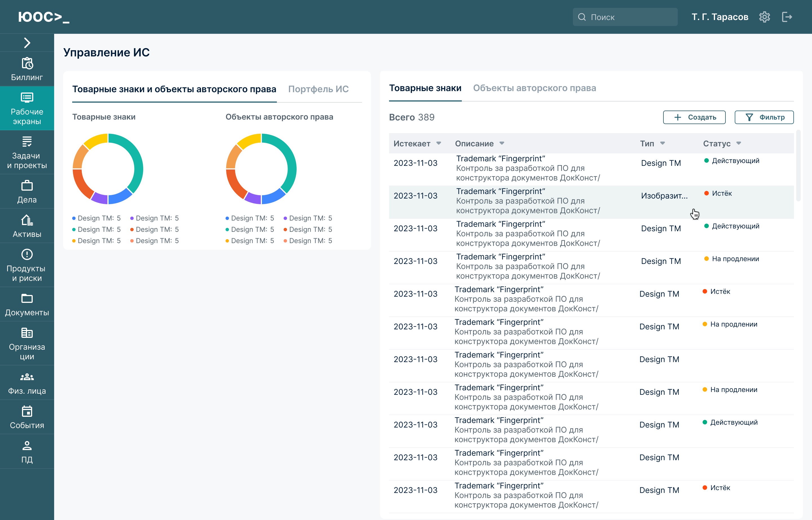
Task: Click the logout icon in header
Action: pos(787,17)
